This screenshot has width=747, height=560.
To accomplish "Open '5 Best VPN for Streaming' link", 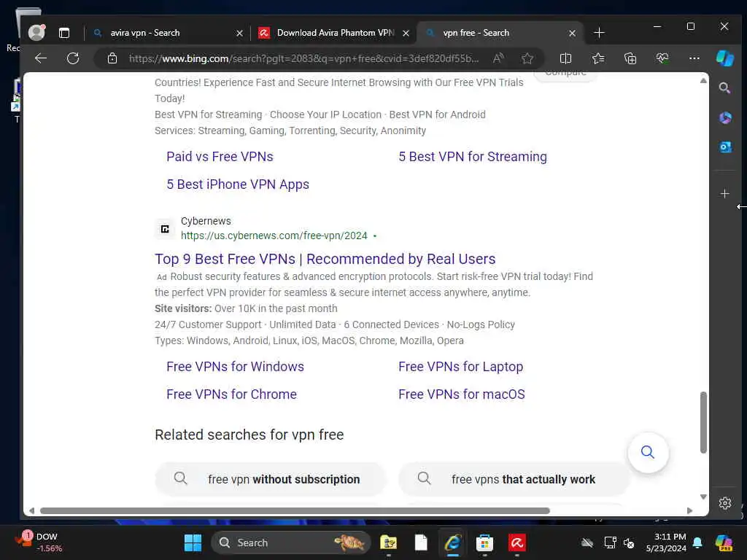I will click(473, 157).
